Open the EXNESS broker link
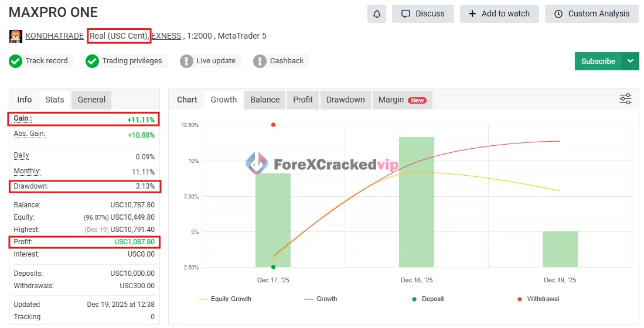The image size is (644, 328). pyautogui.click(x=166, y=36)
